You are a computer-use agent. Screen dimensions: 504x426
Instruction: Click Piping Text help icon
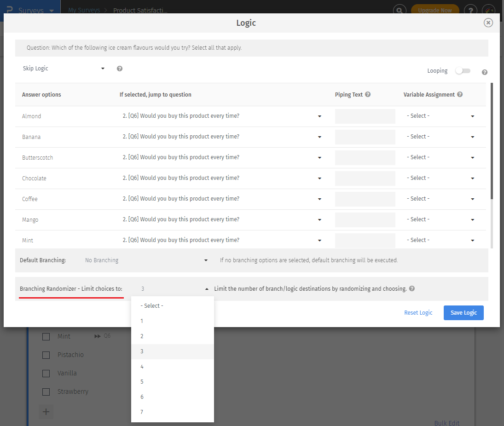[368, 94]
